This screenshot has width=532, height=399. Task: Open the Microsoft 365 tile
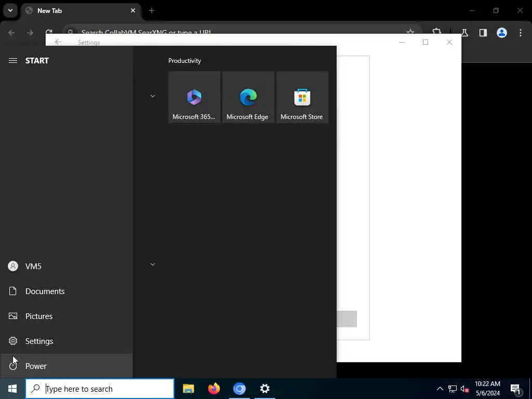click(194, 97)
